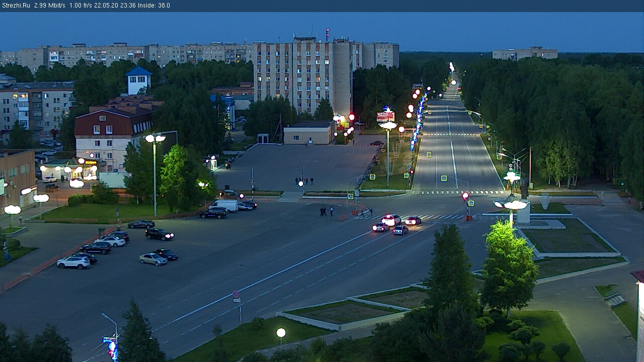Select the date stamp "22.05.20"

106,6
